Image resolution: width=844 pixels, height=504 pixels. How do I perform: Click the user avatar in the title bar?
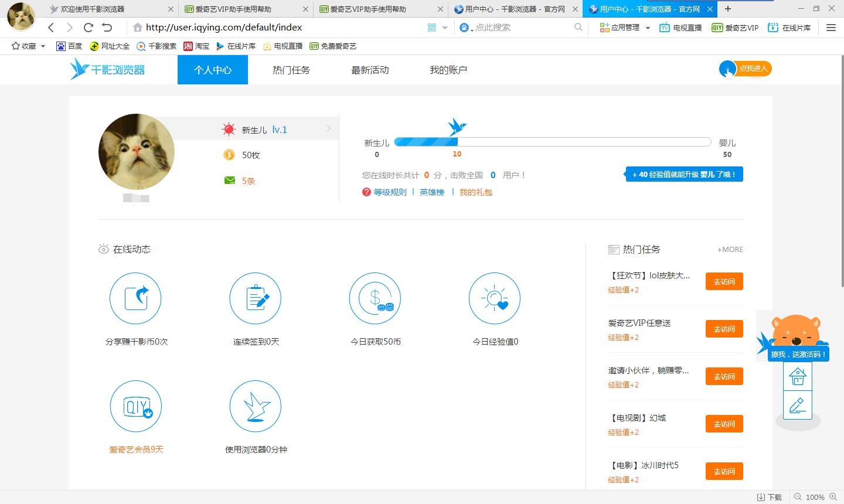tap(21, 16)
